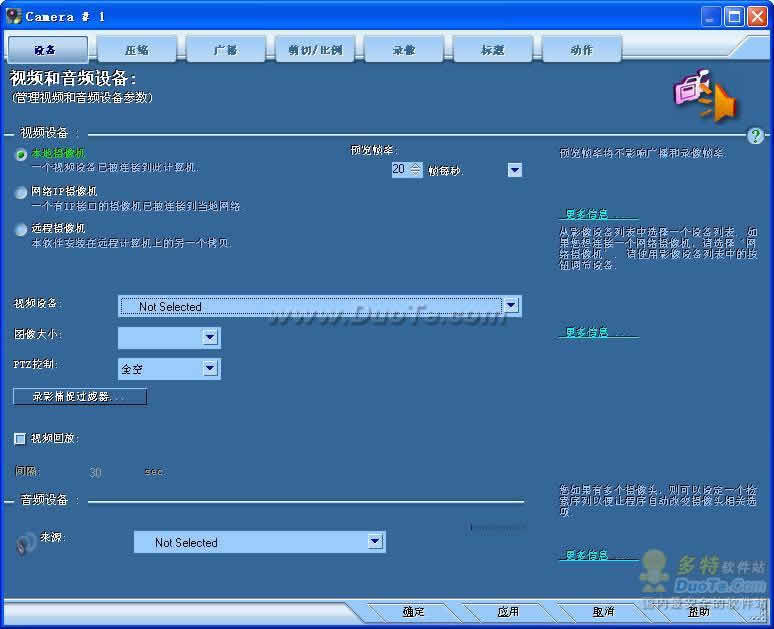Select the 本地摄像机 radio button
Image resolution: width=774 pixels, height=629 pixels.
(x=21, y=155)
